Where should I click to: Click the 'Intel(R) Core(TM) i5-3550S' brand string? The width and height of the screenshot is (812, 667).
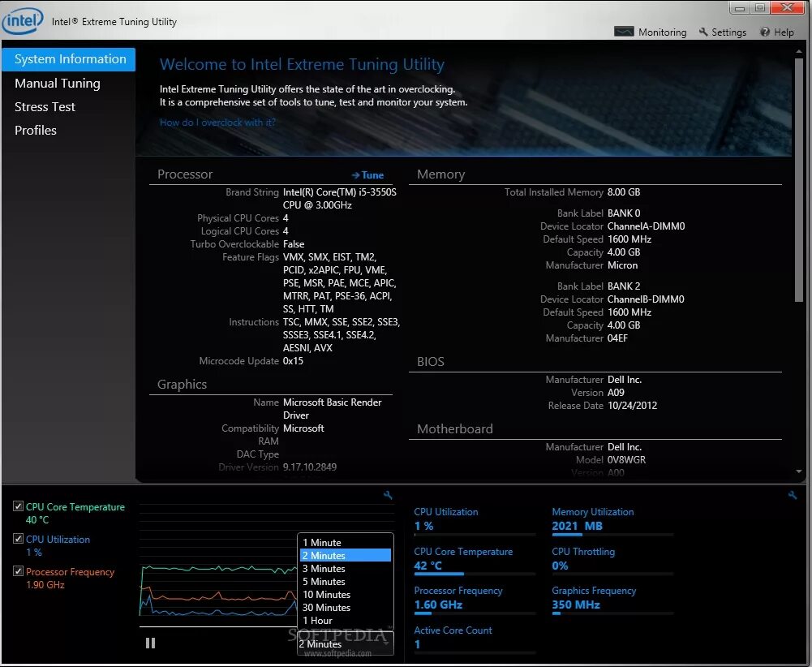(340, 192)
